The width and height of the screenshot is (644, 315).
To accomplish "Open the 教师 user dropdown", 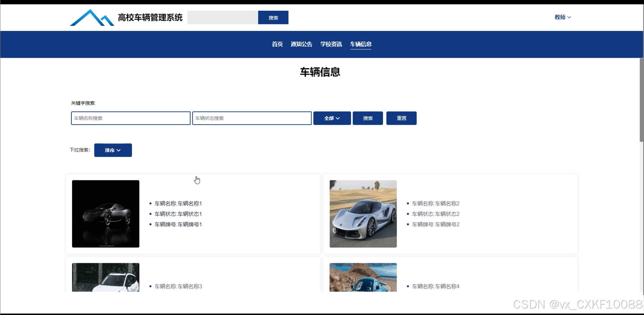I will 563,17.
